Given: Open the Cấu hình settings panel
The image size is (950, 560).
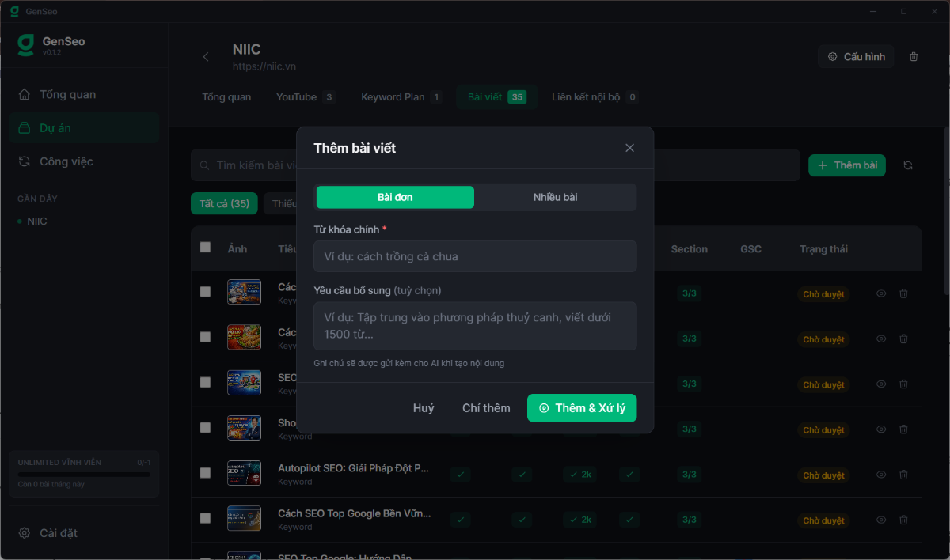Looking at the screenshot, I should click(856, 56).
